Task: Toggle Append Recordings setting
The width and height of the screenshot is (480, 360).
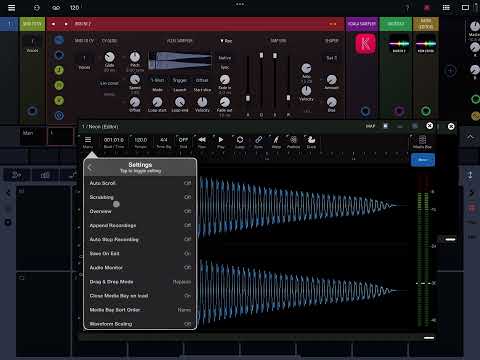Action: pos(140,225)
